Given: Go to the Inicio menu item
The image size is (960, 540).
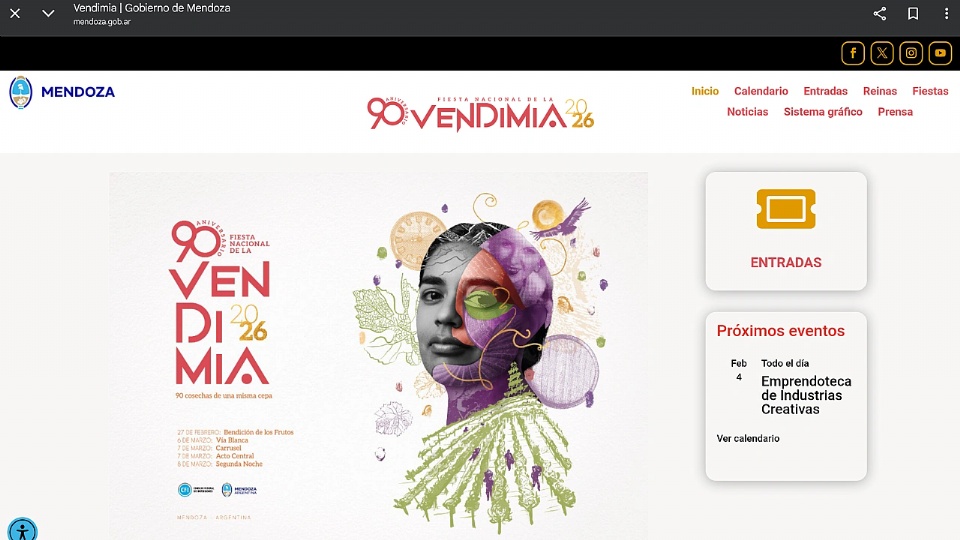Looking at the screenshot, I should pos(705,91).
